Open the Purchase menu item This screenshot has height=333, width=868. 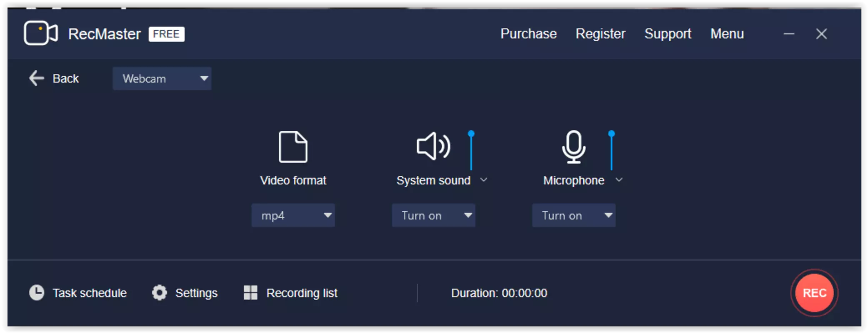click(x=528, y=34)
